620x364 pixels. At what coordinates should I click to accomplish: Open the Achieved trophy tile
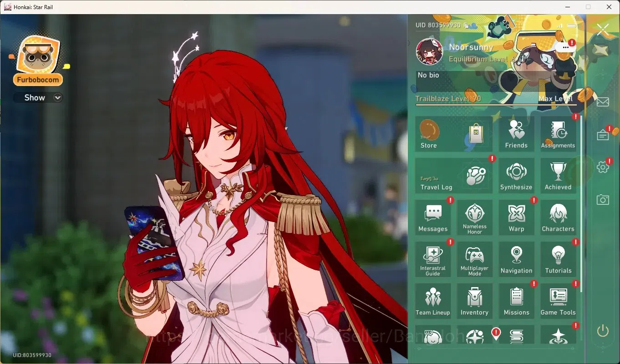click(x=558, y=176)
